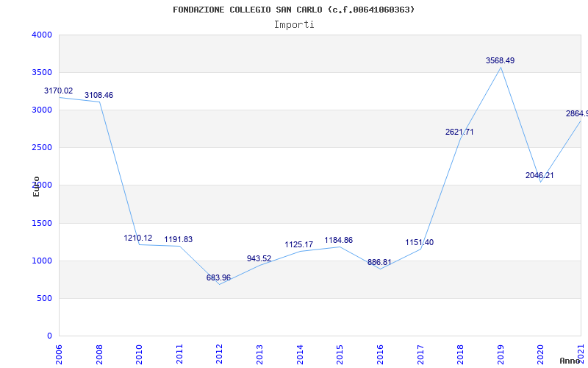Click the y-axis tick 3500

[42, 72]
